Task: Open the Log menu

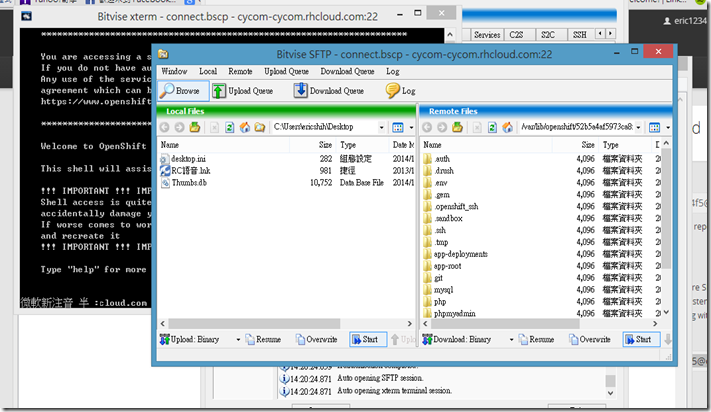Action: coord(393,71)
